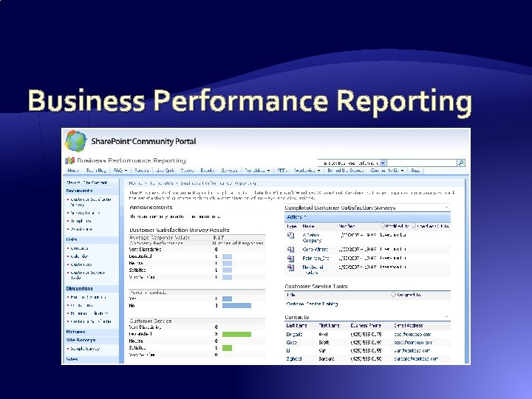Open the Discussions heading in the sidebar
The width and height of the screenshot is (532, 399).
[x=79, y=289]
